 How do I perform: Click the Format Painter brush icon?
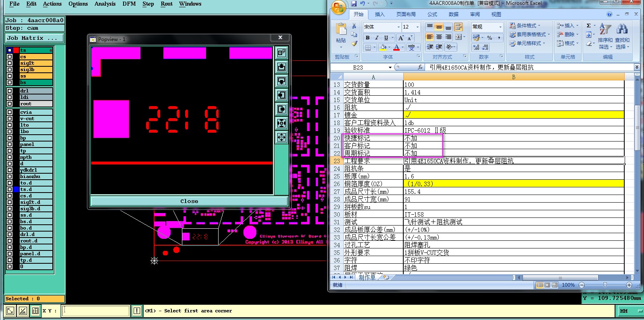pyautogui.click(x=354, y=43)
